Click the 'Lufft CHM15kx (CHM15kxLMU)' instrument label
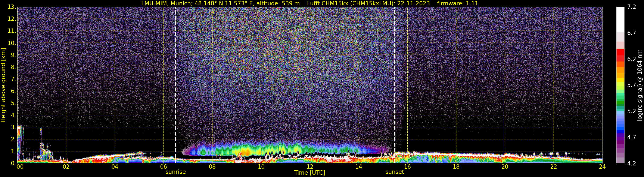Screen dimensions: 644x177 point(351,3)
